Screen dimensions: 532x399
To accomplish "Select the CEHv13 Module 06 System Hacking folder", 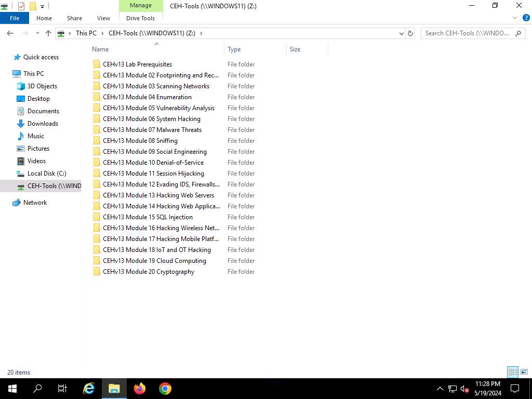I will (151, 119).
